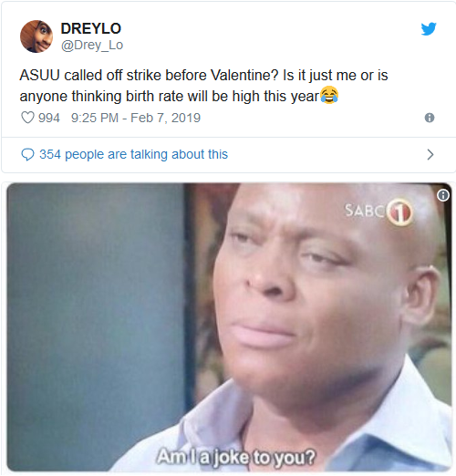Open the DREYLO display name

click(91, 28)
